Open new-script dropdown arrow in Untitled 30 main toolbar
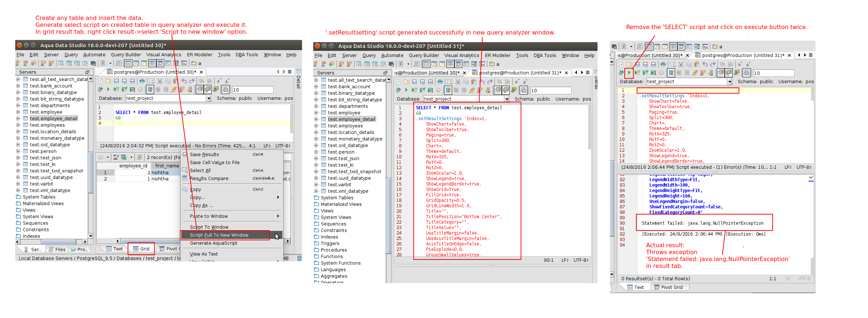Image resolution: width=868 pixels, height=318 pixels. click(110, 63)
